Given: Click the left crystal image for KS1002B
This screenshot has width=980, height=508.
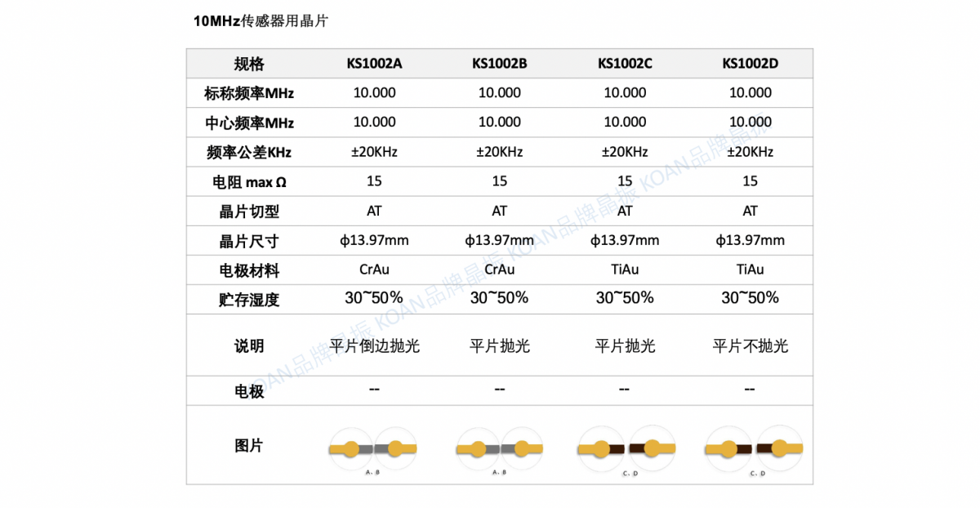Looking at the screenshot, I should 477,448.
